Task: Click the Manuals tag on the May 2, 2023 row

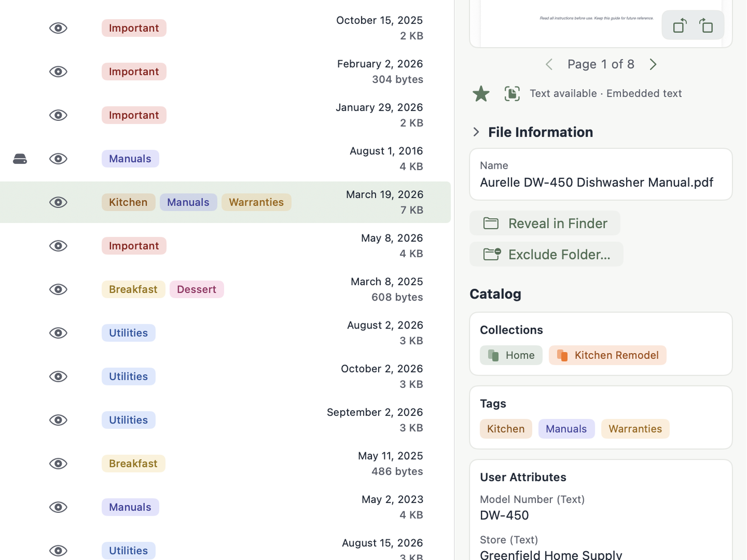Action: click(x=130, y=507)
